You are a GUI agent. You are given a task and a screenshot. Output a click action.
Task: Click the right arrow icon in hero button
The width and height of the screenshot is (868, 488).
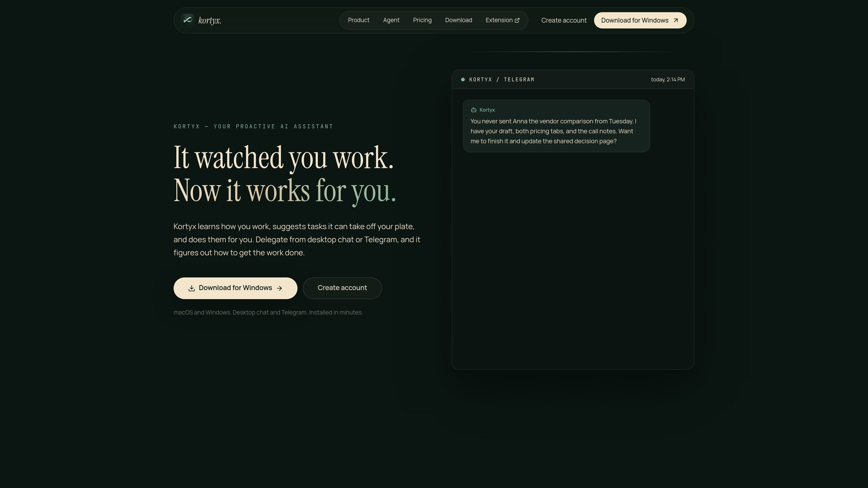pos(279,288)
